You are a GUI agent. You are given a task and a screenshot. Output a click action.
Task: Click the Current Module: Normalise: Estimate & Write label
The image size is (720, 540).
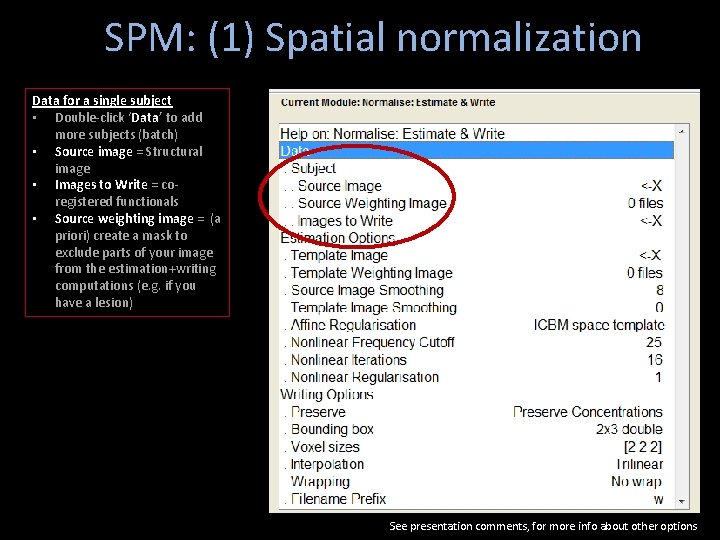pos(388,102)
